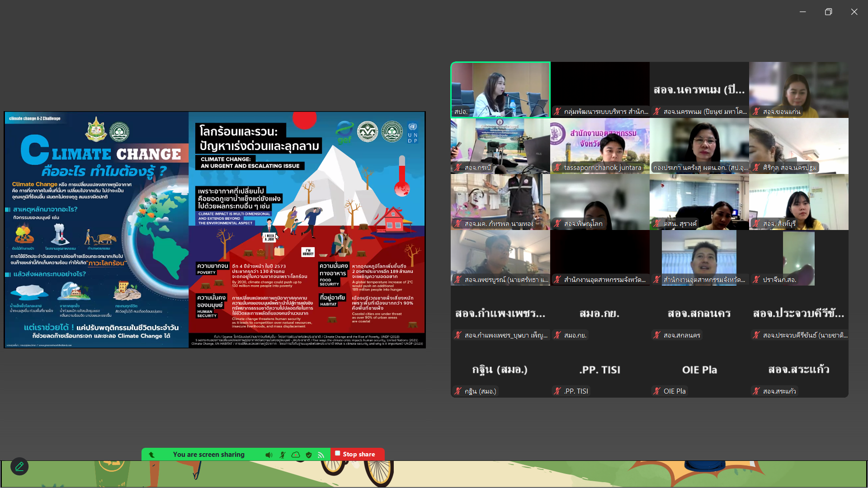Open the annotation pencil tool
The image size is (868, 488).
coord(19,466)
